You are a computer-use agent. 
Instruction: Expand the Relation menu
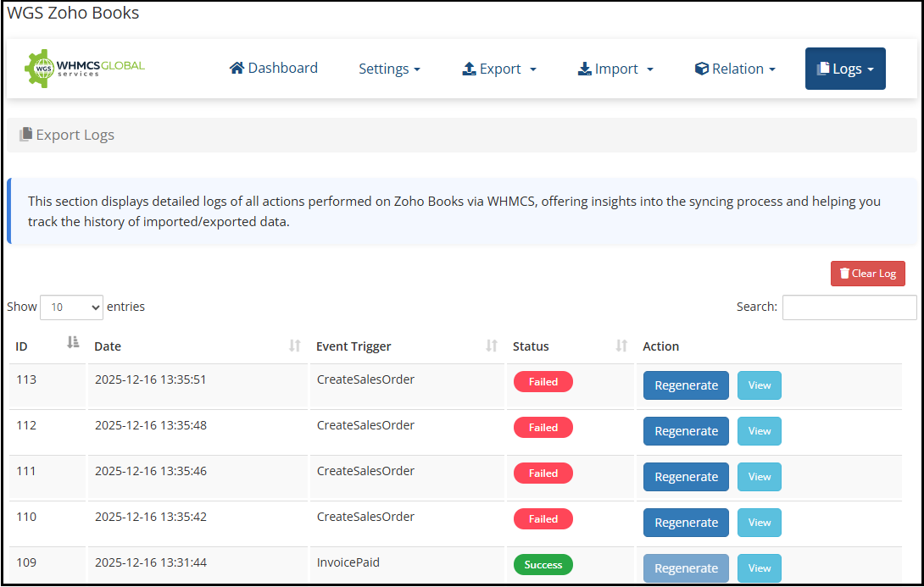735,69
